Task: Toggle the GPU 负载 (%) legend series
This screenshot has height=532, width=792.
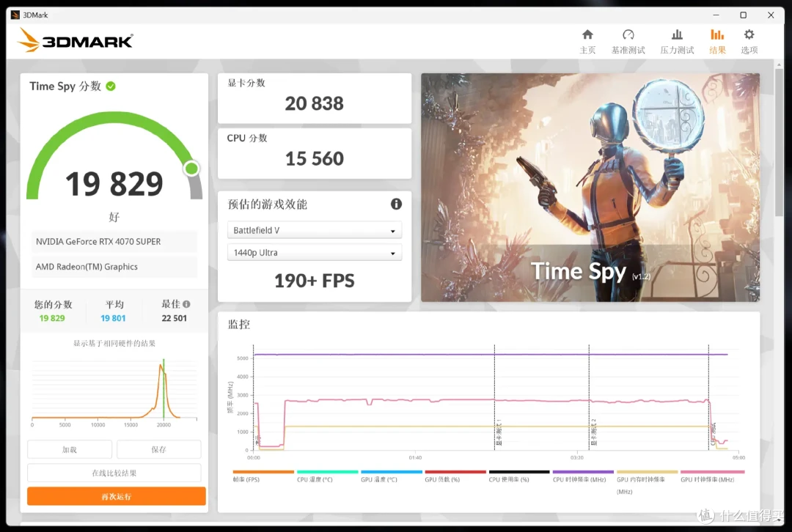Action: (x=455, y=476)
